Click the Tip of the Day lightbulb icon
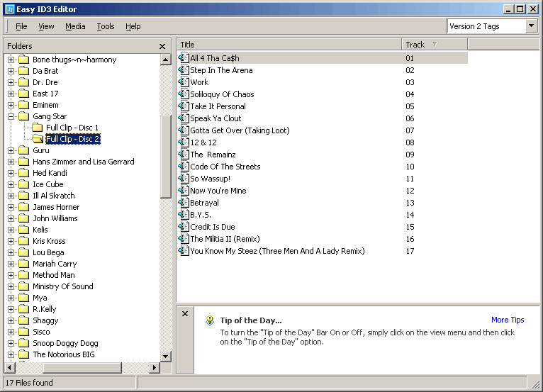The width and height of the screenshot is (543, 392). point(209,320)
